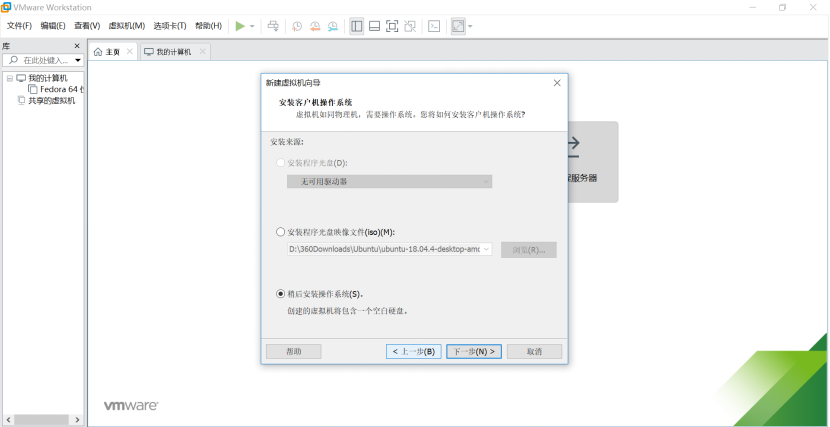Click the green power on (play) icon
Screen dimensions: 830x427
[x=240, y=26]
